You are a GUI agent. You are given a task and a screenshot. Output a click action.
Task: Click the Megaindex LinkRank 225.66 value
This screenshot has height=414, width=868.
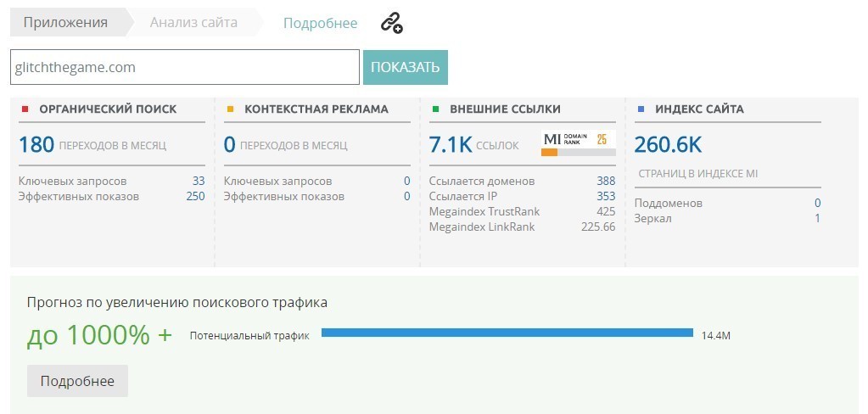598,227
